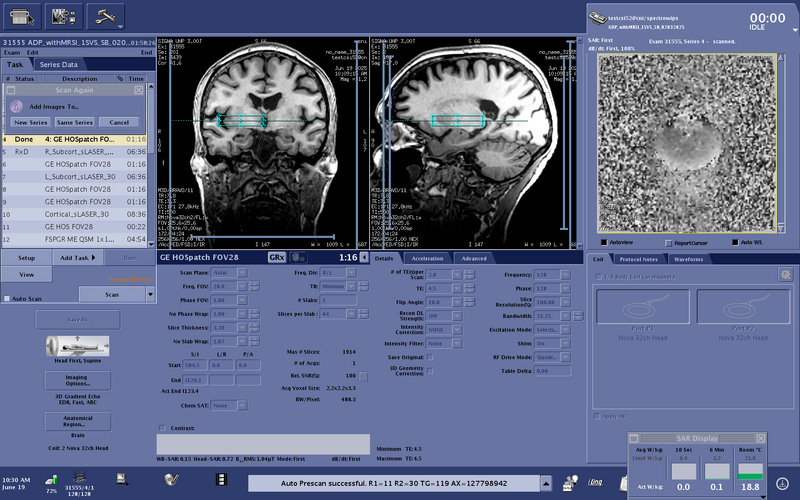This screenshot has width=800, height=500.
Task: Open the image management toolbar icon
Action: (64, 17)
